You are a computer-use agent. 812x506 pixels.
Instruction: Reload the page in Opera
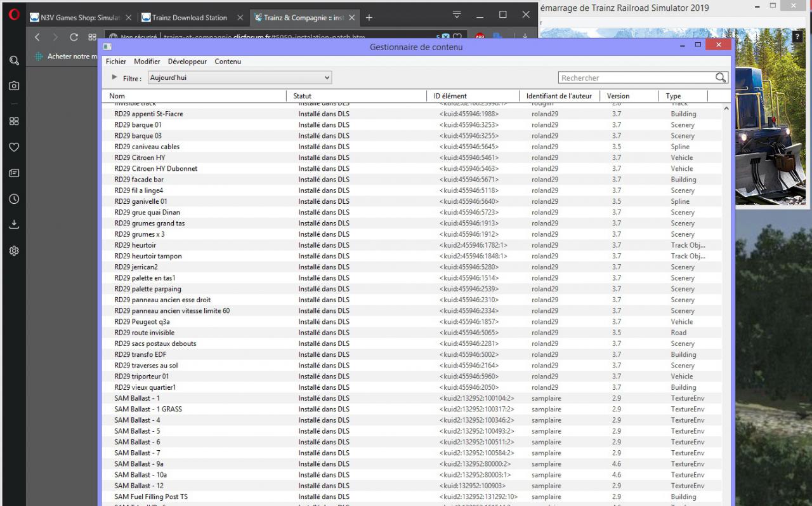[74, 37]
